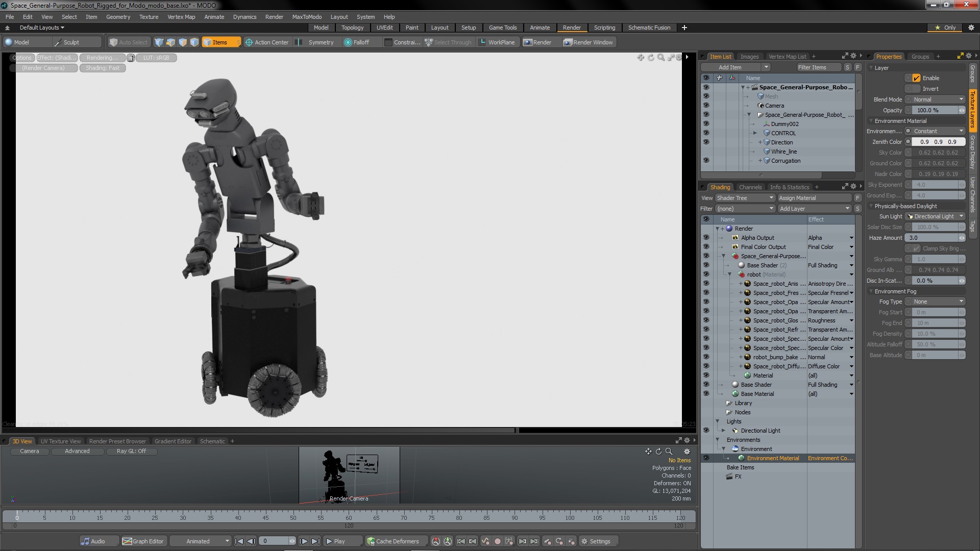Viewport: 980px width, 551px height.
Task: Click the Shading: Fast button
Action: (103, 68)
